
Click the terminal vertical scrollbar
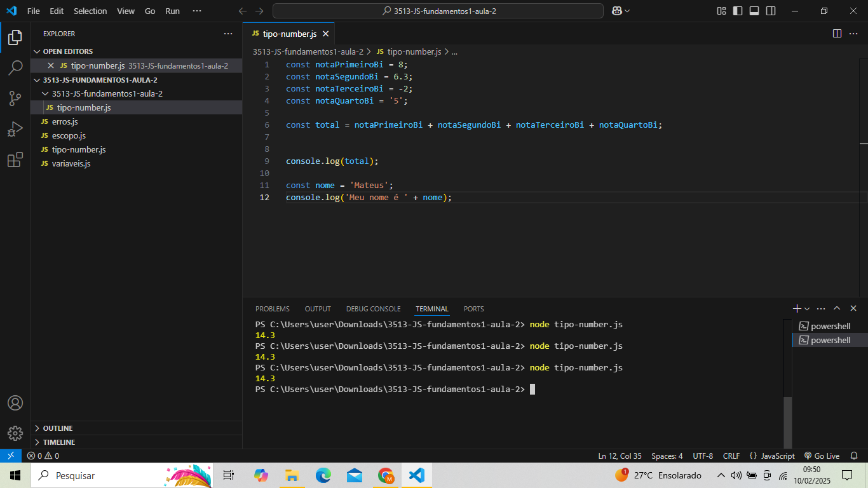(788, 423)
